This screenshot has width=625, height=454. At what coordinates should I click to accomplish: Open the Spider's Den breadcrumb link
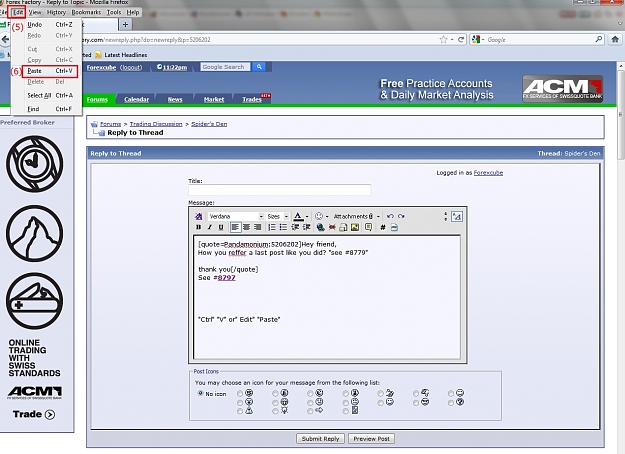click(x=209, y=124)
